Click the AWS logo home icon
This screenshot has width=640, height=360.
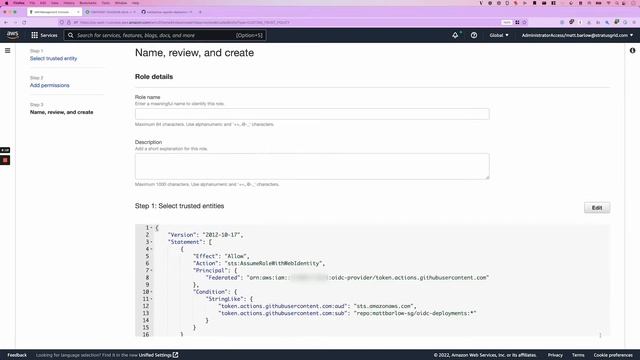click(x=13, y=35)
